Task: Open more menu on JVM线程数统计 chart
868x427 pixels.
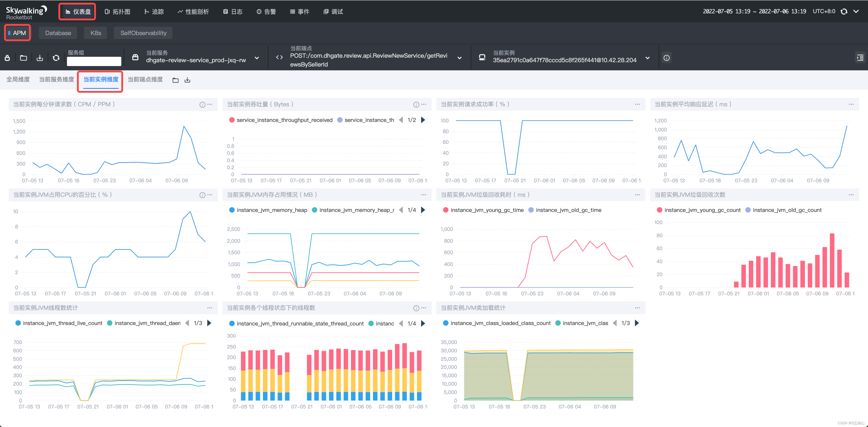Action: pos(210,308)
